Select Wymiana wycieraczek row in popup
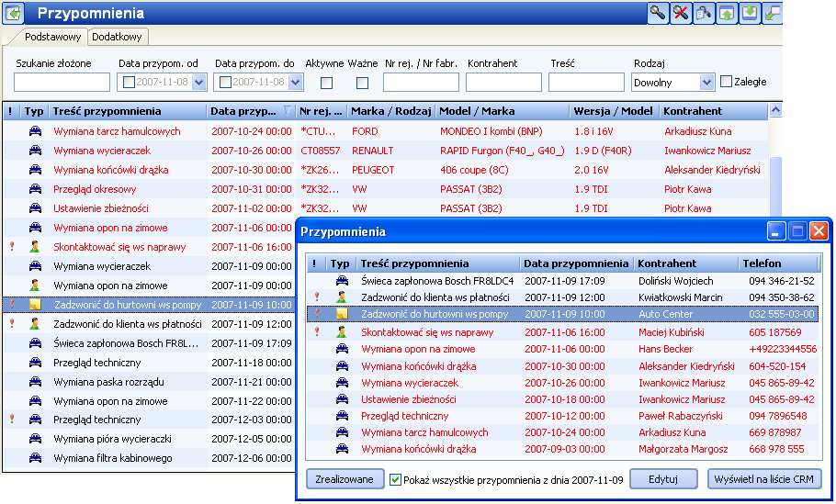836x504 pixels. tap(563, 383)
